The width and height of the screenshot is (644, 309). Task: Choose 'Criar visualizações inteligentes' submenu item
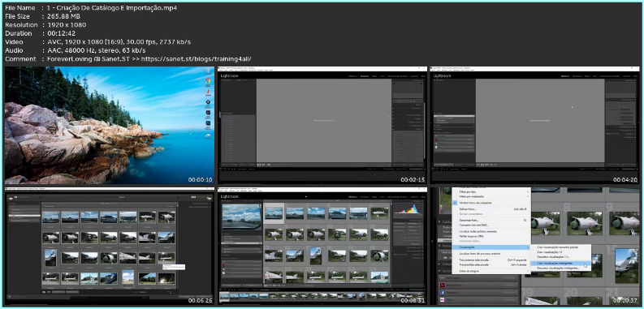click(x=560, y=263)
